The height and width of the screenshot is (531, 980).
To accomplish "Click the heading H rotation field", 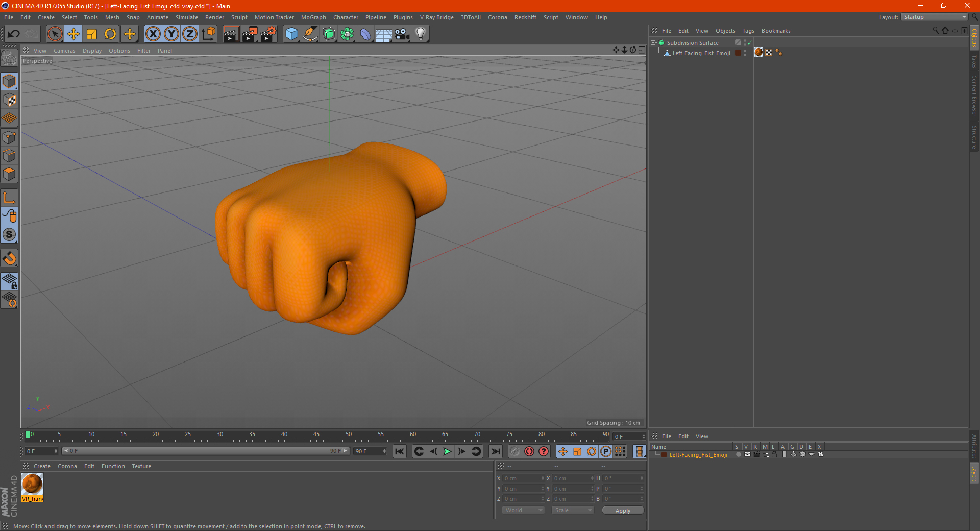I will point(623,478).
